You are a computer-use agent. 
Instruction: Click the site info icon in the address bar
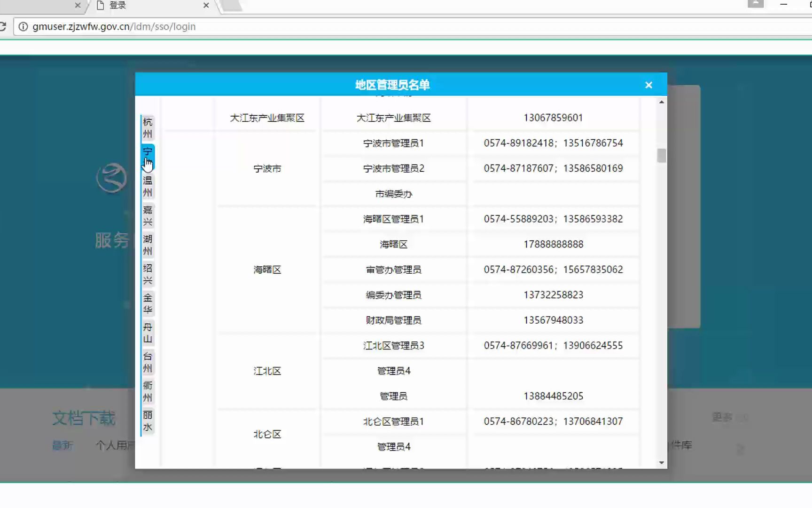click(x=23, y=27)
